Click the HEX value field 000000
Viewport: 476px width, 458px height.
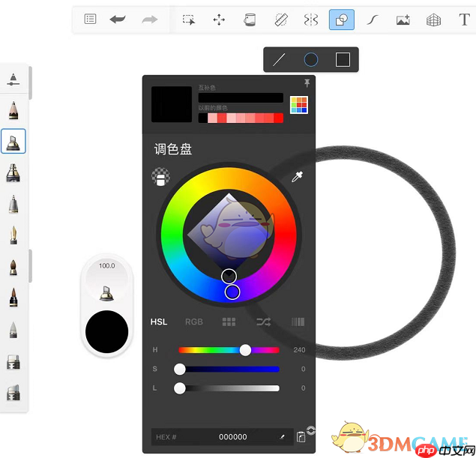pyautogui.click(x=222, y=437)
